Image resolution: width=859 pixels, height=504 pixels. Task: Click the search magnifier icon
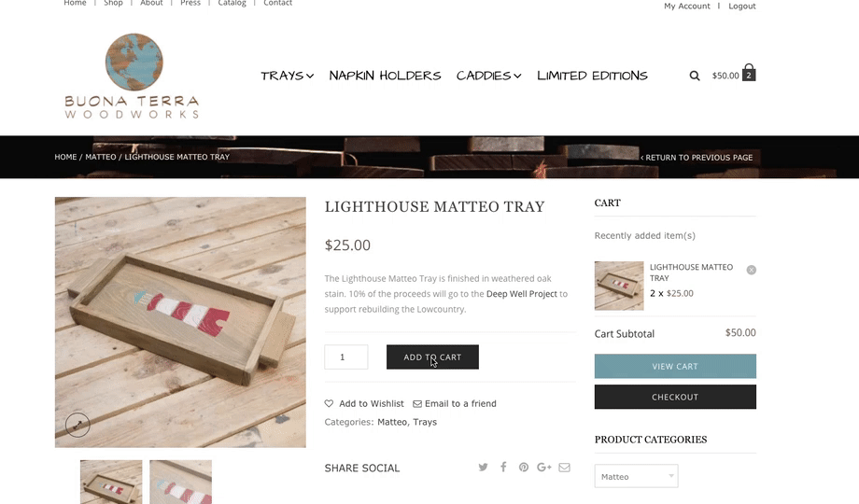pos(694,76)
